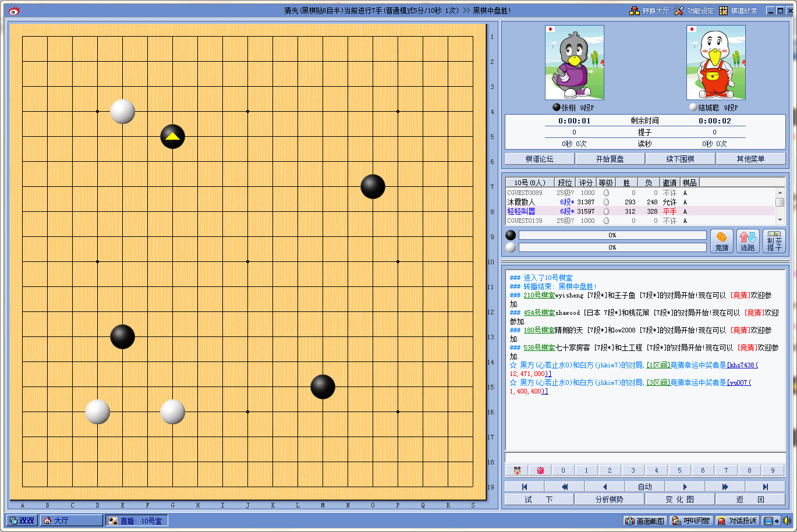The height and width of the screenshot is (532, 797).
Task: Open the bear face emoticon button
Action: (516, 470)
